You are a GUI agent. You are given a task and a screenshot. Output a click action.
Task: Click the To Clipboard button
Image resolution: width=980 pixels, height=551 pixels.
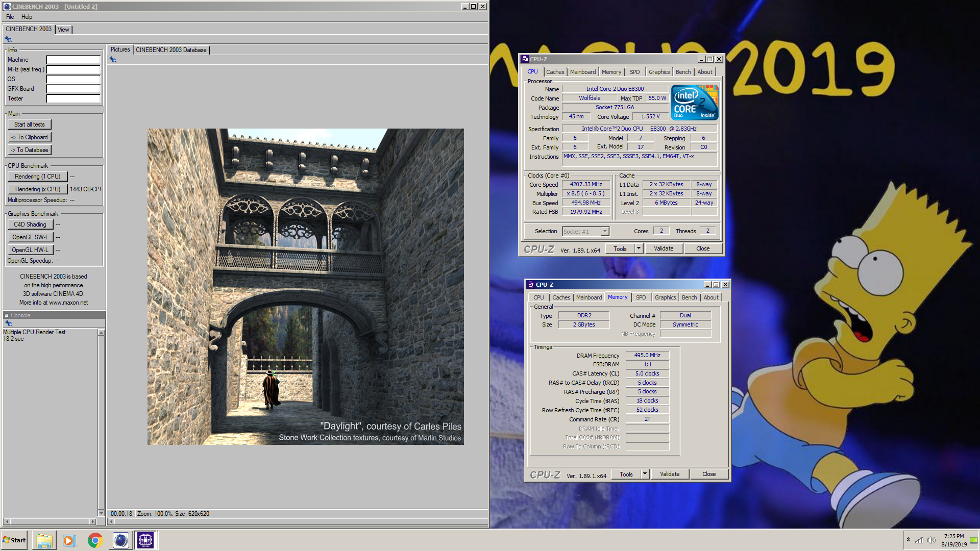coord(30,137)
